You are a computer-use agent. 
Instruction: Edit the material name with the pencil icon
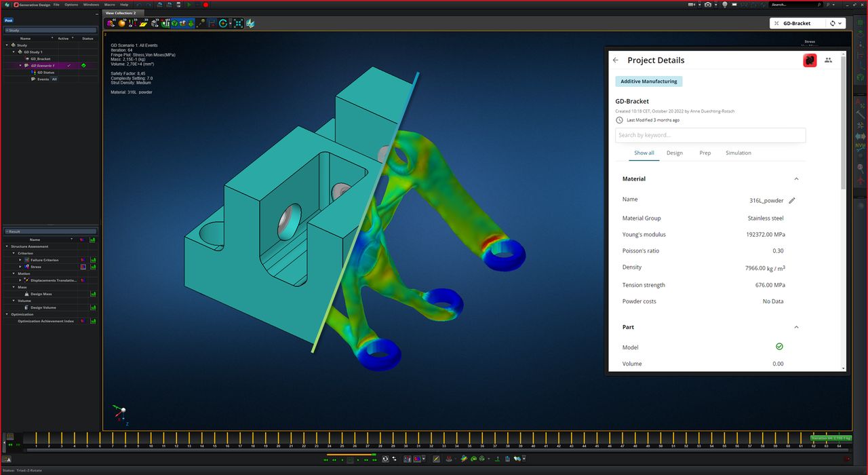click(791, 201)
